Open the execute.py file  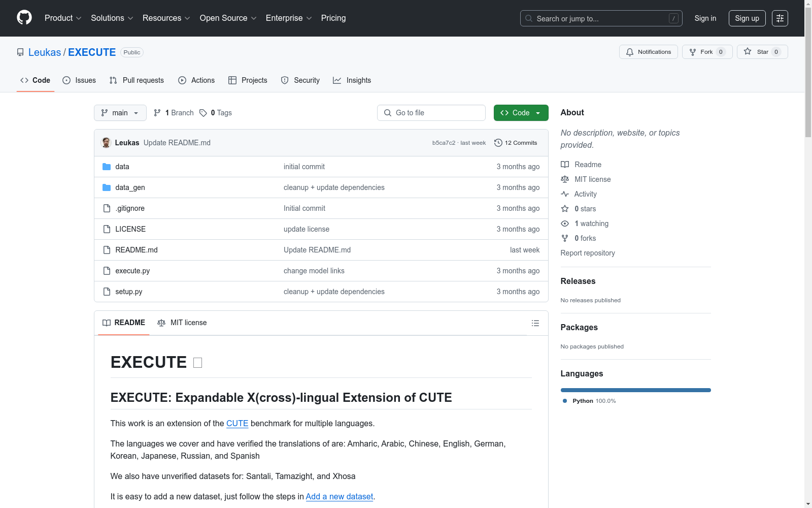click(x=132, y=271)
